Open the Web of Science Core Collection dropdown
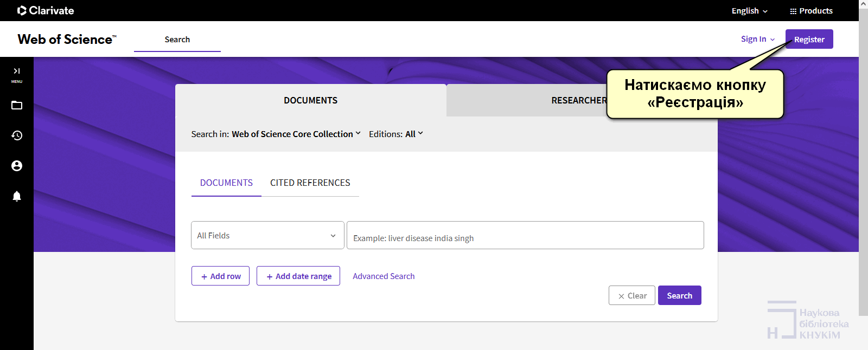 tap(296, 134)
